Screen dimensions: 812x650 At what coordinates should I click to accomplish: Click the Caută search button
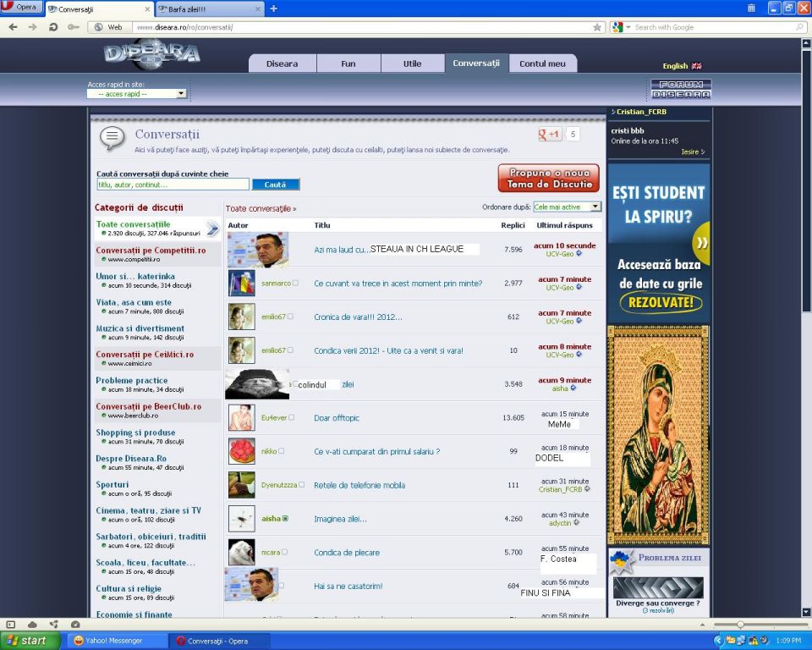coord(276,185)
